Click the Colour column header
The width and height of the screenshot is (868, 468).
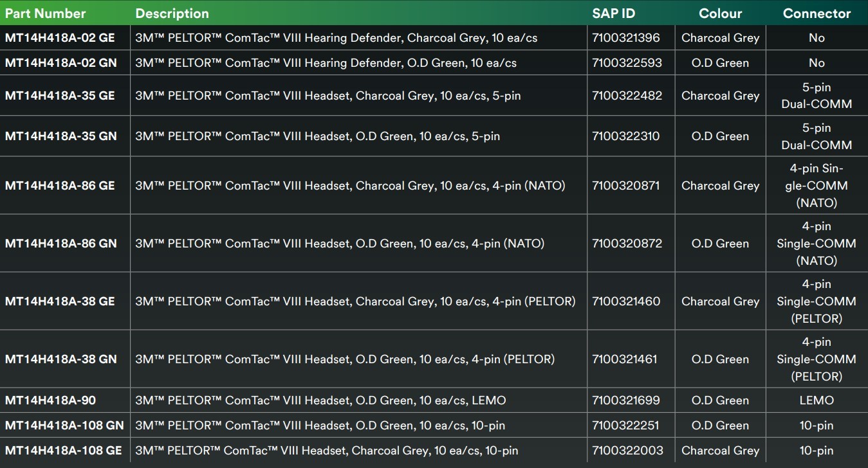click(x=720, y=14)
